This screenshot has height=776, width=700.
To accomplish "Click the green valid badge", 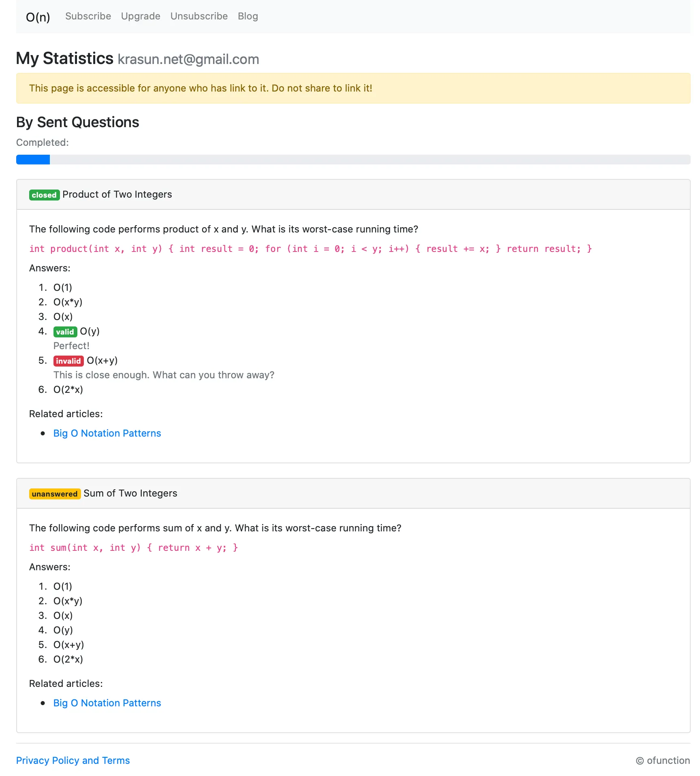I will coord(65,332).
